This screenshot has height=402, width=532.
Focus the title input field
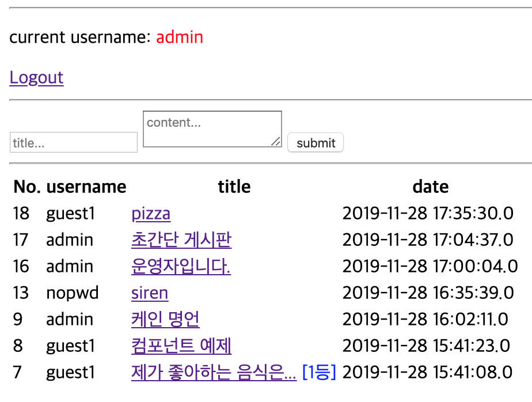73,142
